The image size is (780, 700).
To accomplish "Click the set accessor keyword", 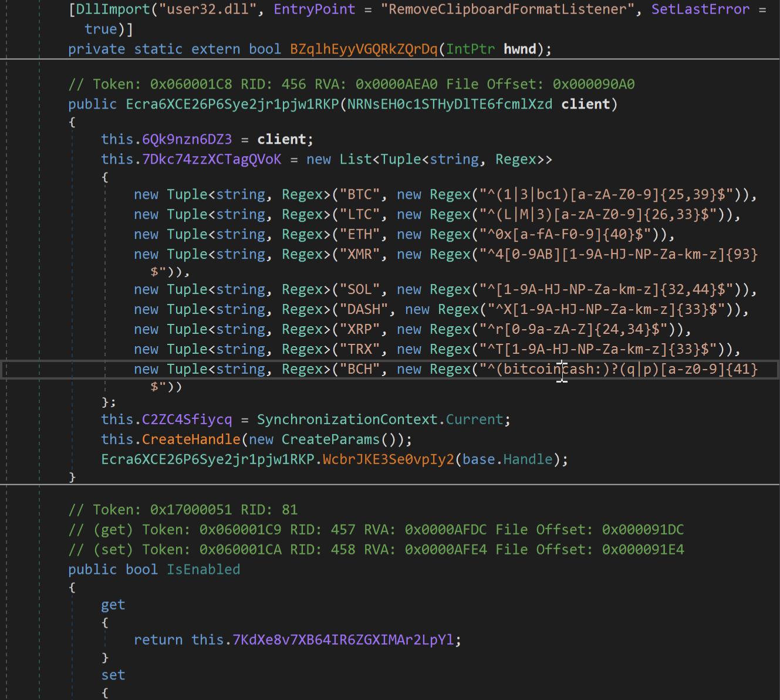I will [113, 676].
